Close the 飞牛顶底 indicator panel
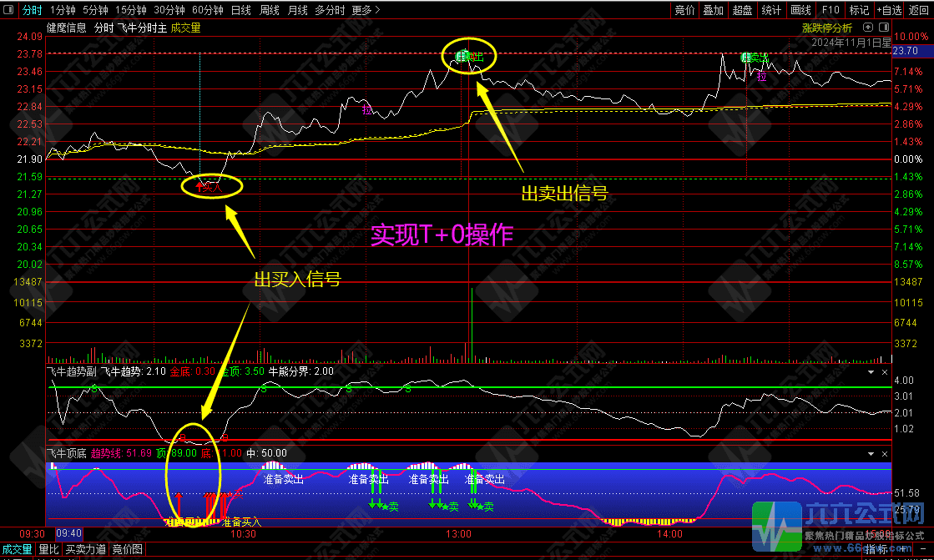This screenshot has width=934, height=560. click(884, 452)
